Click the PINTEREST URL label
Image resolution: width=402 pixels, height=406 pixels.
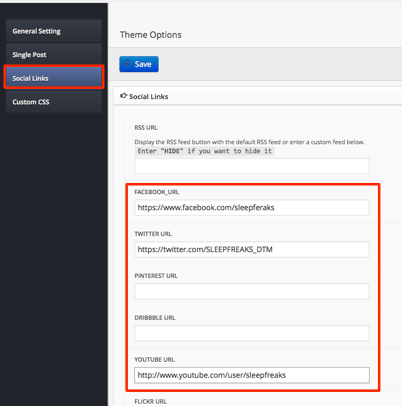156,276
